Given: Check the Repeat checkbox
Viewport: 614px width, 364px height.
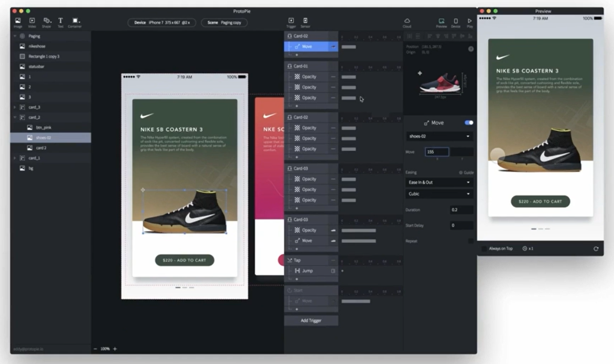Looking at the screenshot, I should (x=471, y=241).
